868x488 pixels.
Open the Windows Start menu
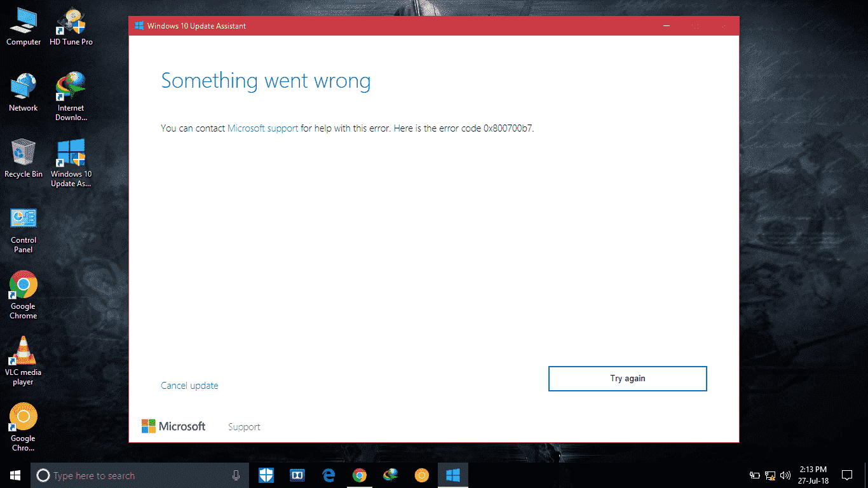15,475
